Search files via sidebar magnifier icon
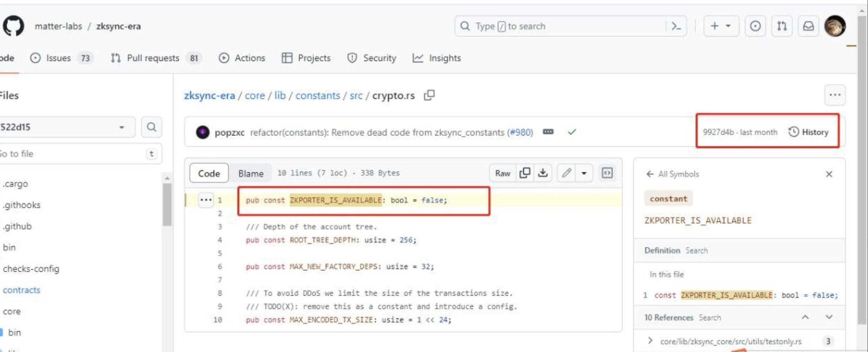This screenshot has height=352, width=868. tap(152, 127)
